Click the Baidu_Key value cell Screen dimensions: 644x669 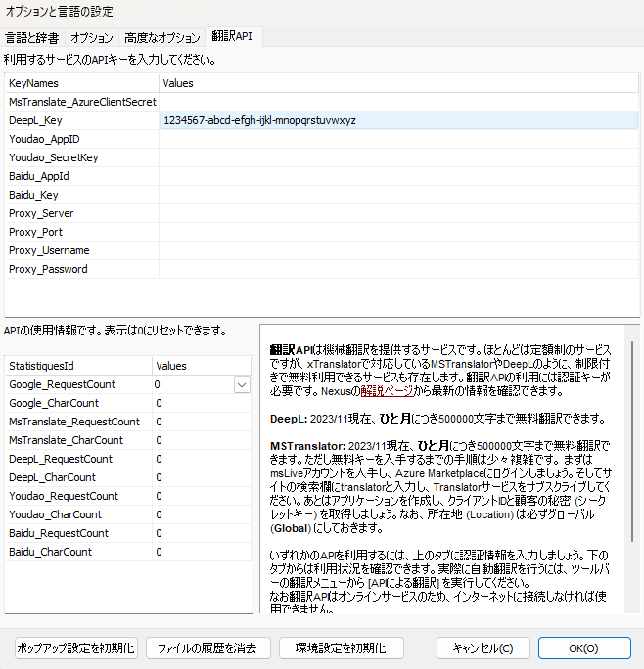[399, 195]
